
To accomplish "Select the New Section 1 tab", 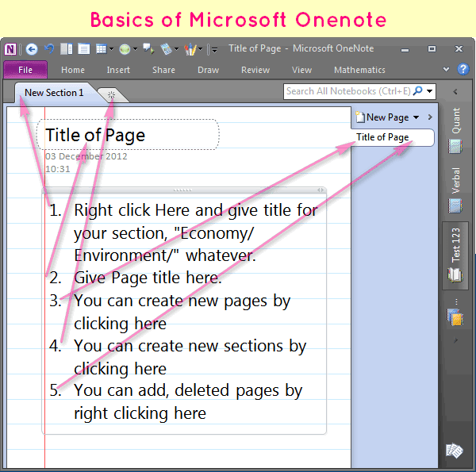I will (54, 93).
